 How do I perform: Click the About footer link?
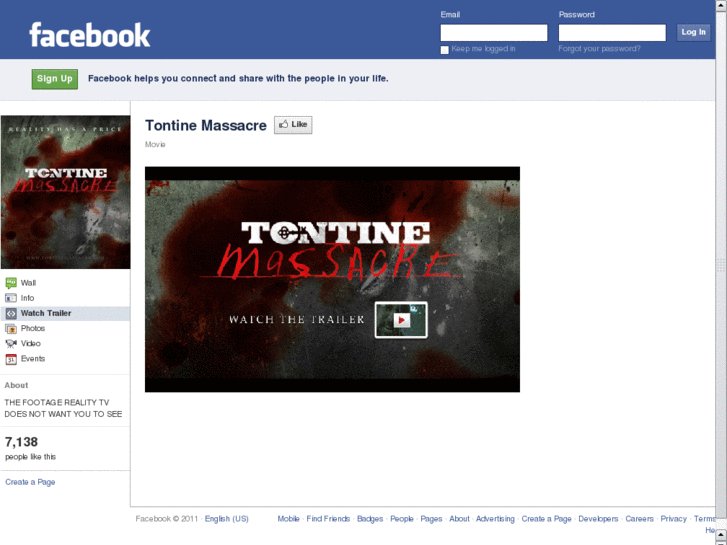pyautogui.click(x=459, y=519)
